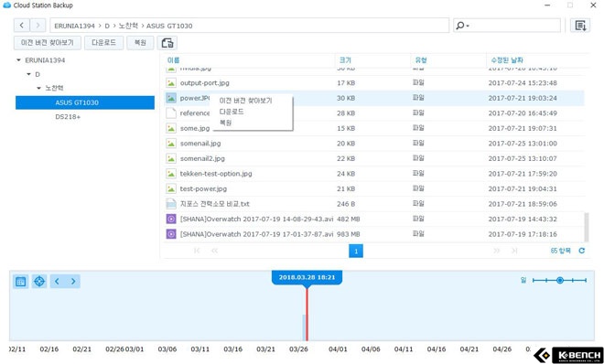Image resolution: width=604 pixels, height=364 pixels.
Task: Sort by the 크기 column header
Action: pyautogui.click(x=345, y=60)
